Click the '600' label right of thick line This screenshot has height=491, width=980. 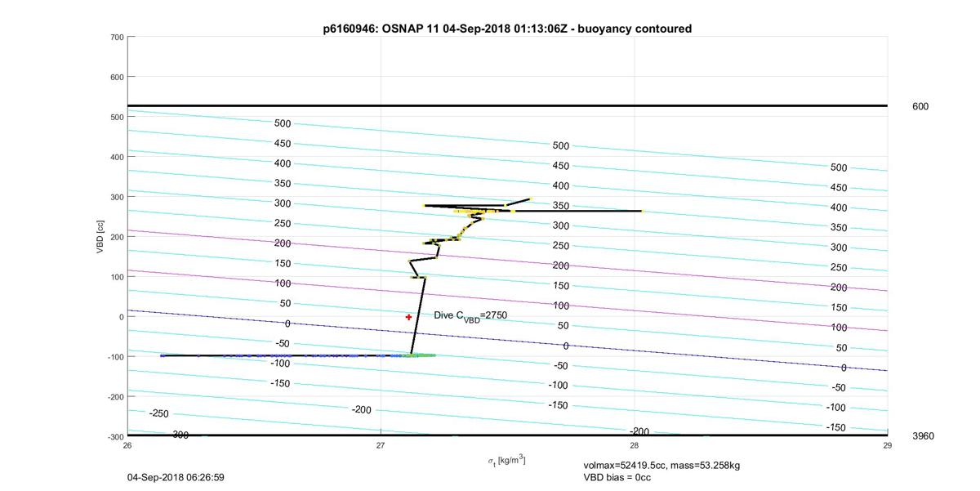coord(920,106)
